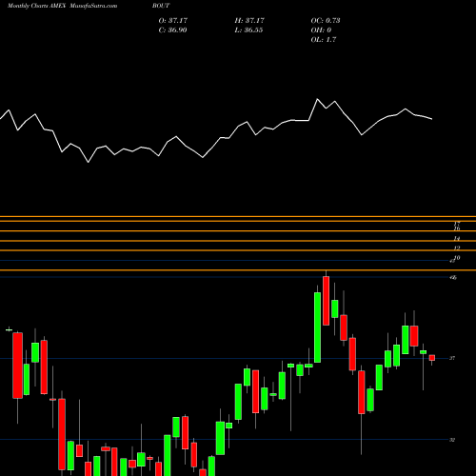Click the 12 level label on the right
This screenshot has height=476, width=476.
coord(457,248)
